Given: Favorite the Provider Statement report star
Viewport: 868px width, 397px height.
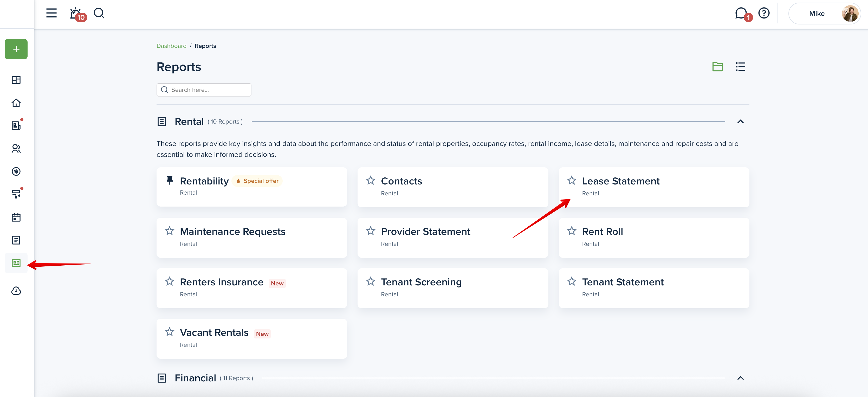Looking at the screenshot, I should [x=371, y=231].
